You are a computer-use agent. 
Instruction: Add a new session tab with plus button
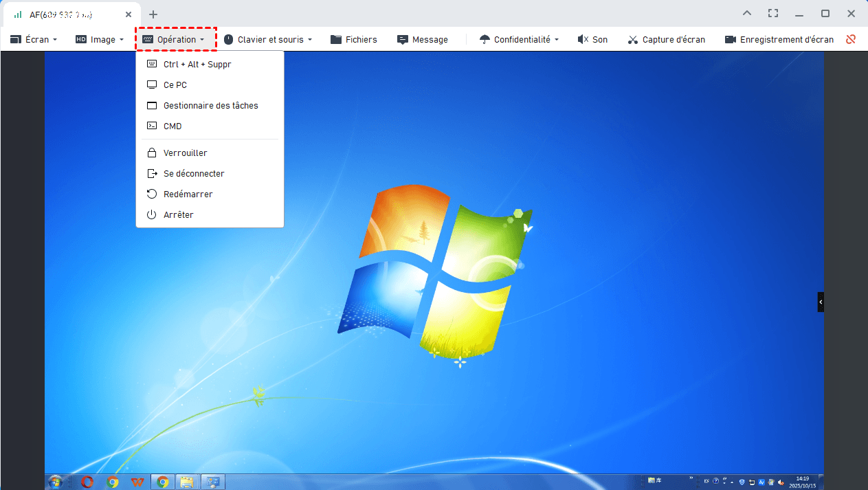click(153, 14)
